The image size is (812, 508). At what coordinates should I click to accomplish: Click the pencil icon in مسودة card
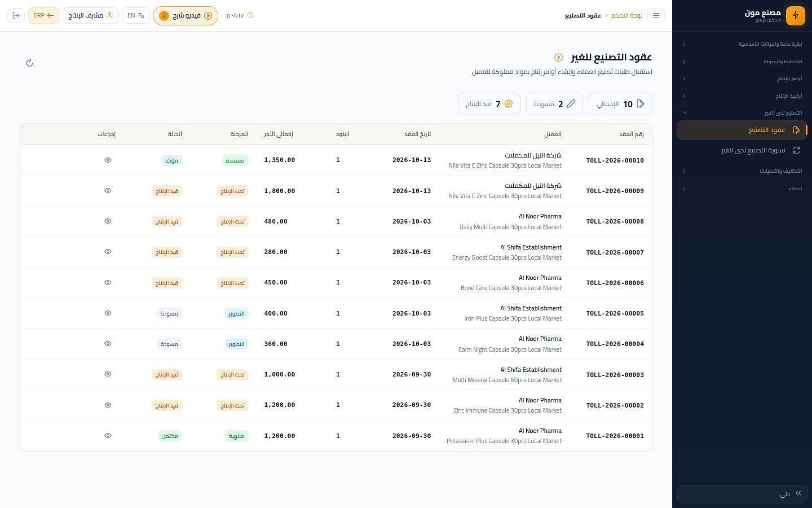[571, 104]
